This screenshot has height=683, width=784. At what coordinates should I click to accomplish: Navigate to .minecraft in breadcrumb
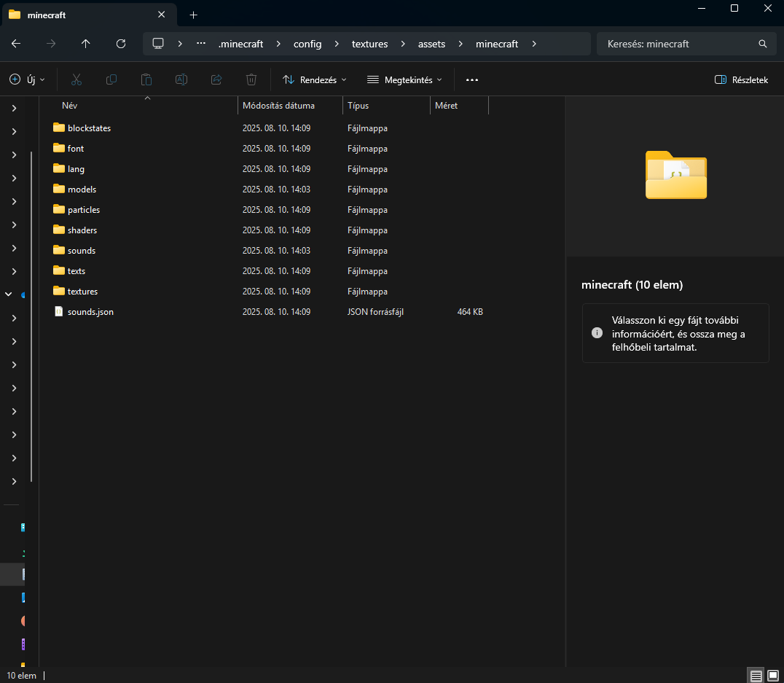pyautogui.click(x=240, y=44)
